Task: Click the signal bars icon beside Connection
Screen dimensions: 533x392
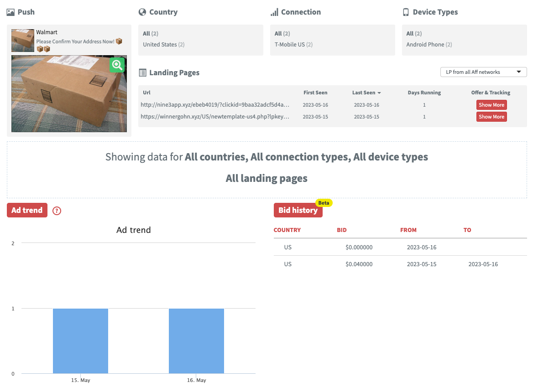Action: point(274,12)
